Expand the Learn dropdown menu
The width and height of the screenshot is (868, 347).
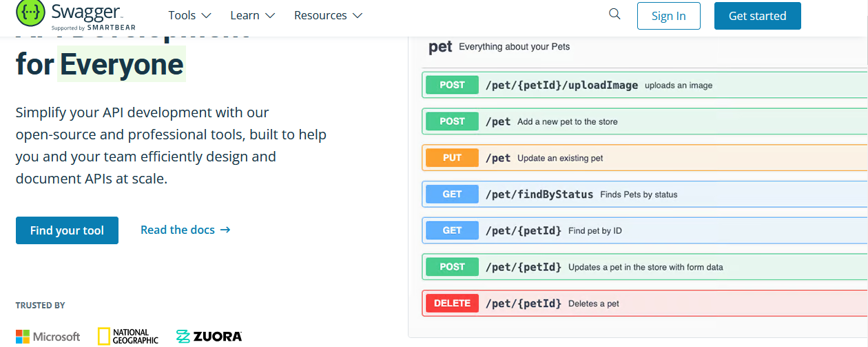click(253, 15)
